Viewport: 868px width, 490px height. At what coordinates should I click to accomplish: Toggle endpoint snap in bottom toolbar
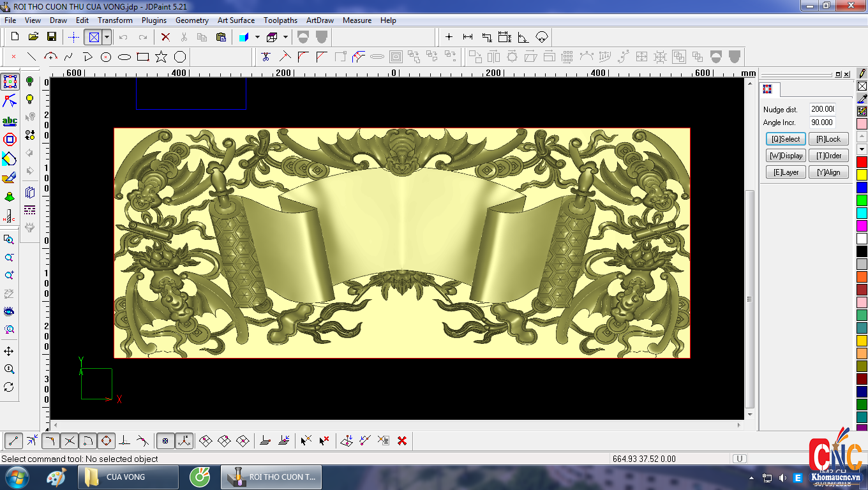click(14, 440)
